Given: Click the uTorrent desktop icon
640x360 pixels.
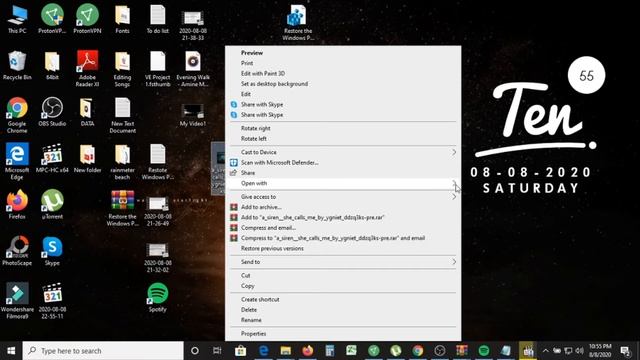Looking at the screenshot, I should 52,205.
